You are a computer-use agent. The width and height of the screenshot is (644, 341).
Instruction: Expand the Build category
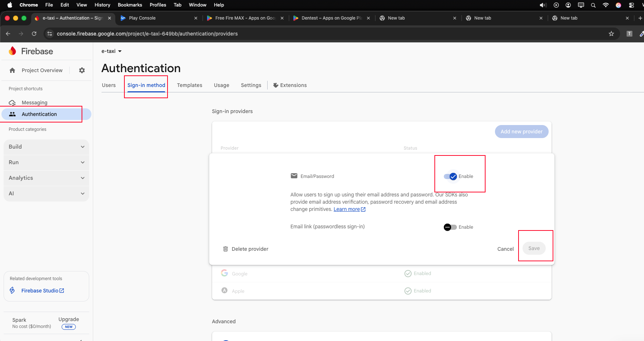(x=46, y=147)
